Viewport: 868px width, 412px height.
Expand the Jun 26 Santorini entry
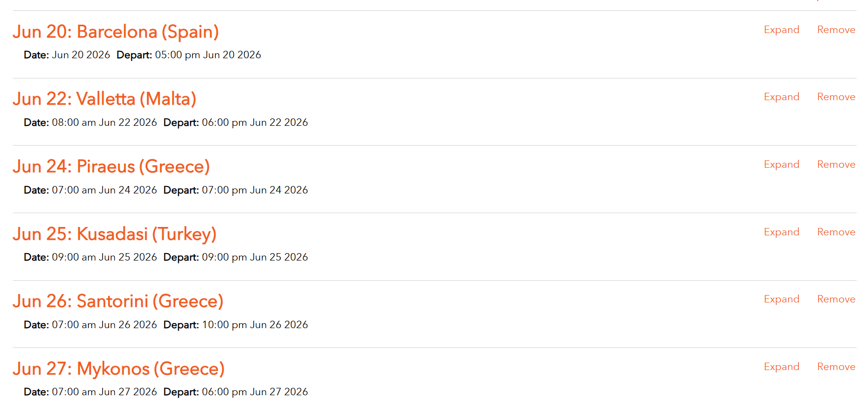tap(781, 299)
